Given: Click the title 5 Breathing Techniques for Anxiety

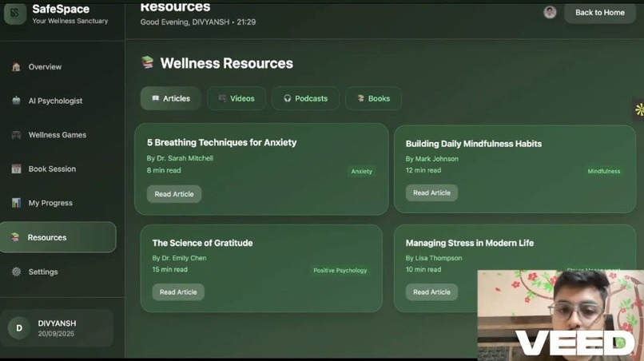Looking at the screenshot, I should (x=222, y=142).
